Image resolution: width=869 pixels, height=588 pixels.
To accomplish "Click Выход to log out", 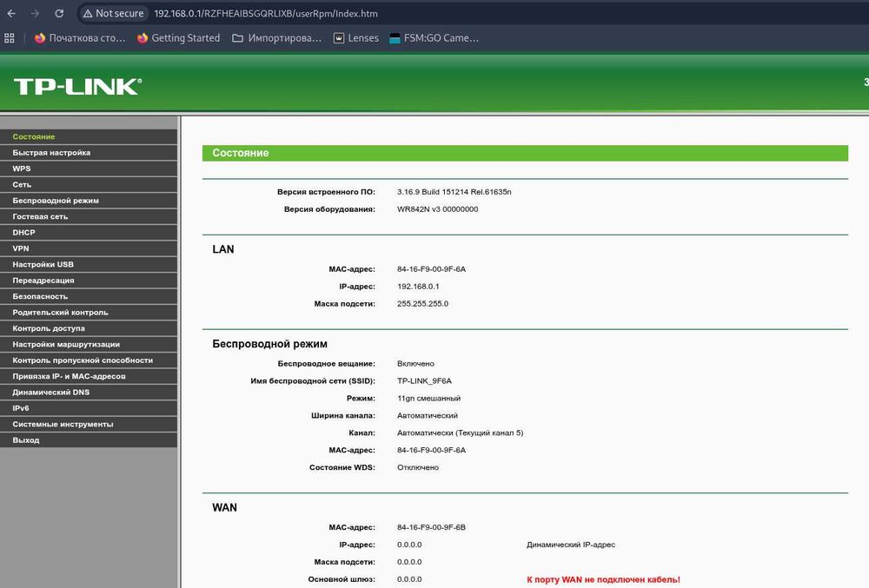I will click(89, 440).
